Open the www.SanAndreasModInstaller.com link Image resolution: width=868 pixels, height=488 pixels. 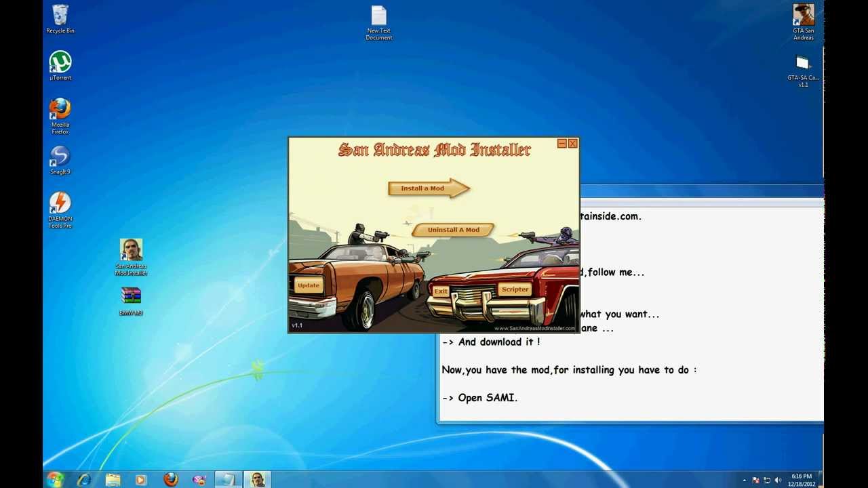(x=534, y=329)
